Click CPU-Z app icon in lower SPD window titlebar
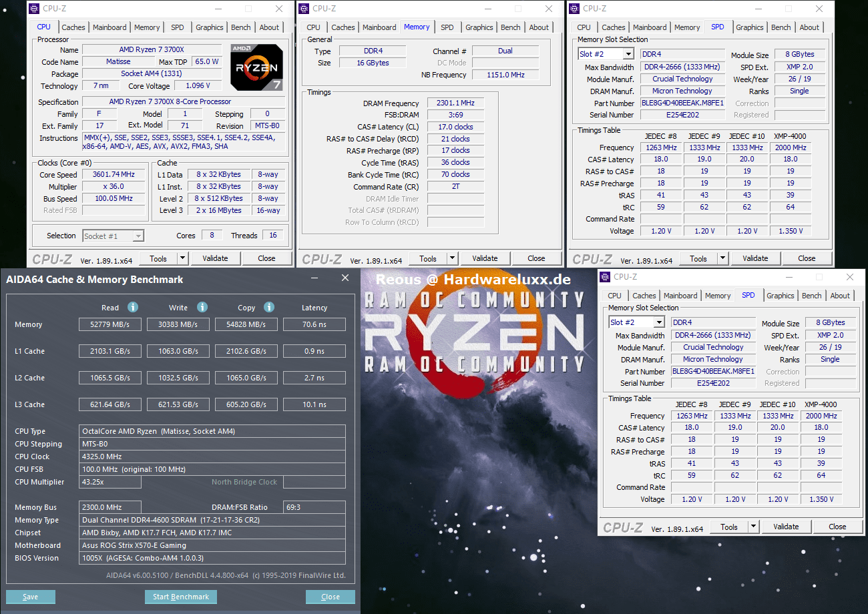The width and height of the screenshot is (868, 614). click(606, 277)
